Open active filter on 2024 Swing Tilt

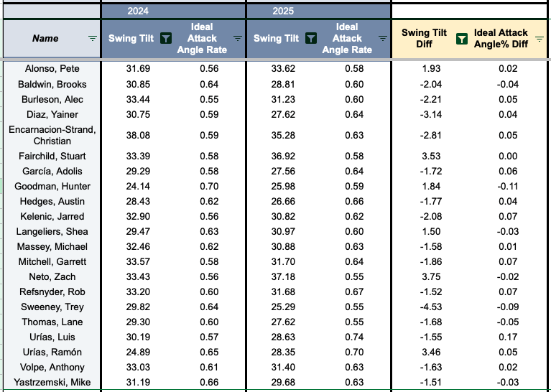166,38
